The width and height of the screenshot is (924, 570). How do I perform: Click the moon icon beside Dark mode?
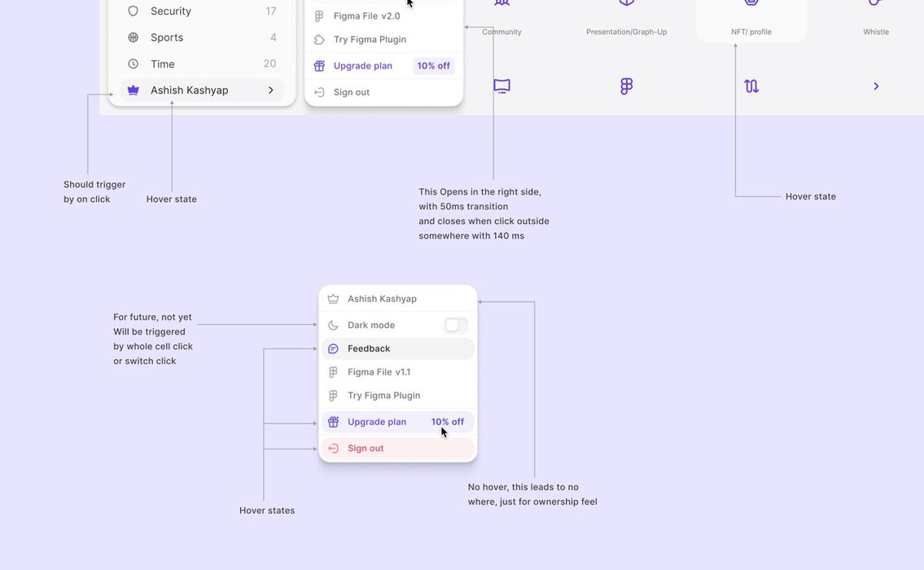tap(333, 325)
